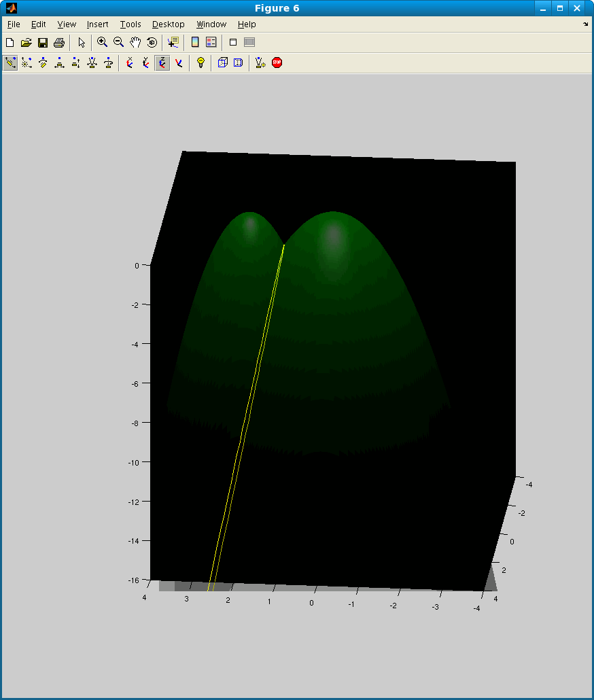Open the View menu

click(67, 24)
